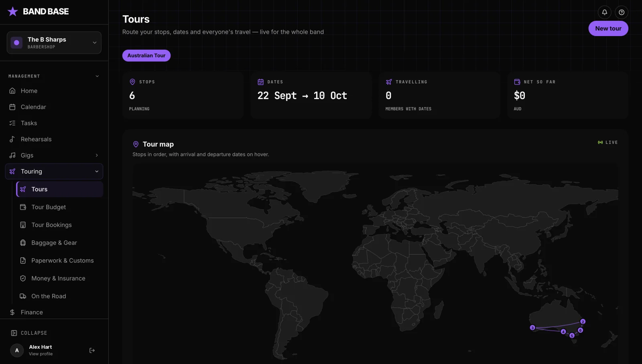
Task: Collapse the Management section chevron
Action: (x=97, y=76)
